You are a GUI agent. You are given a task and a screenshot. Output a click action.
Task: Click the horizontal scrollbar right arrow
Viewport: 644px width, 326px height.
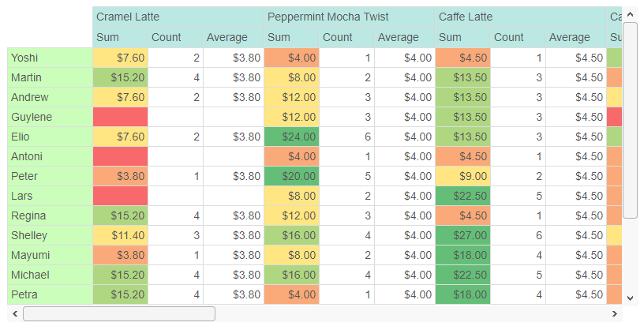(615, 313)
